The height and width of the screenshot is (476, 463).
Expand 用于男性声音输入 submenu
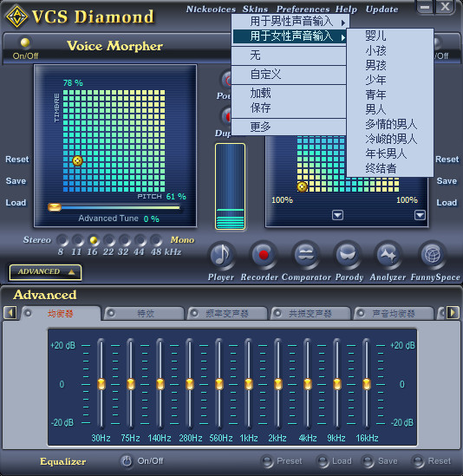coord(290,22)
